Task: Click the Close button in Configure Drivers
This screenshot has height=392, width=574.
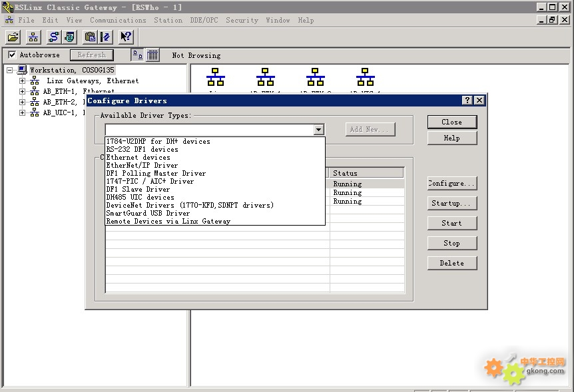Action: (452, 122)
